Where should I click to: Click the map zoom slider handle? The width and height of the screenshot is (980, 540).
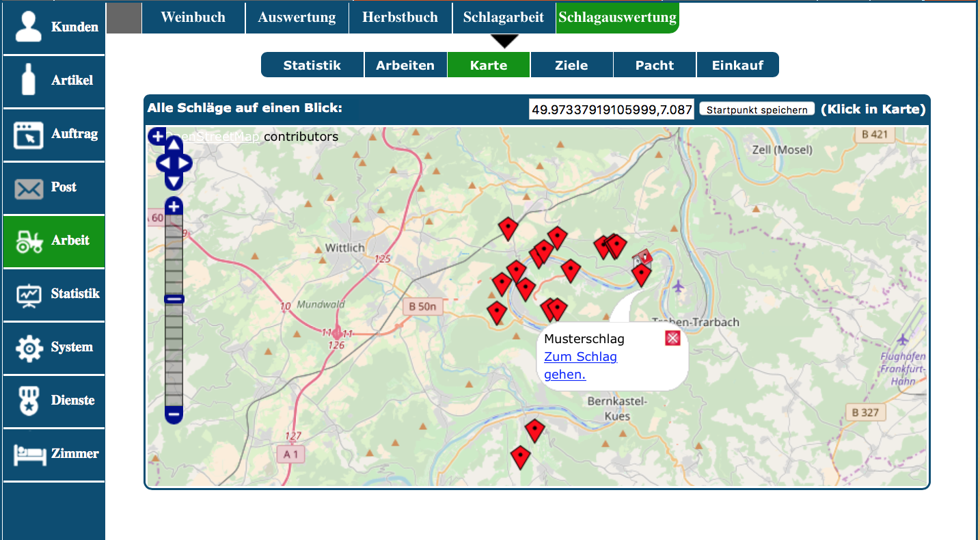[x=174, y=299]
